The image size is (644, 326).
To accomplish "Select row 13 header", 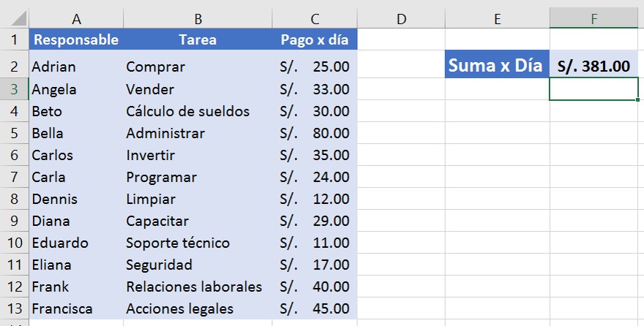I will click(15, 308).
